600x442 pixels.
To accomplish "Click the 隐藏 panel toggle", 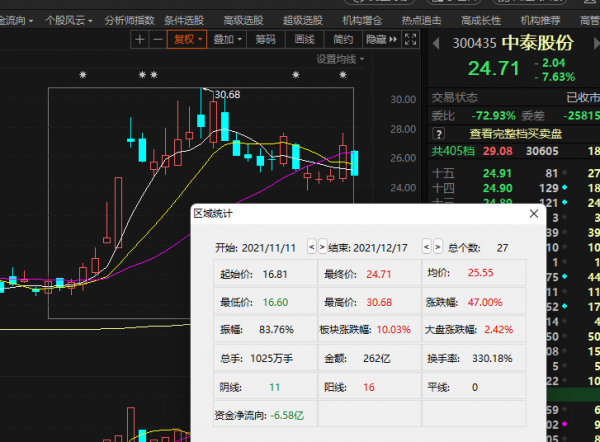I will (382, 39).
